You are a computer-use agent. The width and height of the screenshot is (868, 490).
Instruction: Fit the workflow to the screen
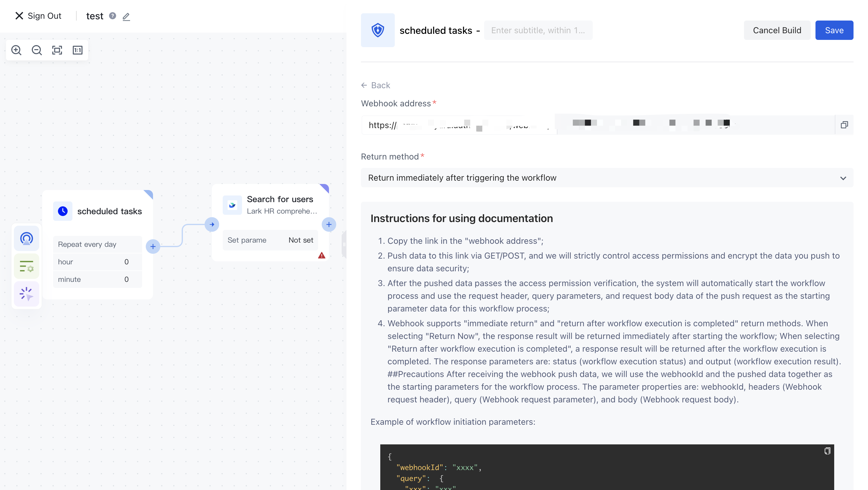(57, 50)
